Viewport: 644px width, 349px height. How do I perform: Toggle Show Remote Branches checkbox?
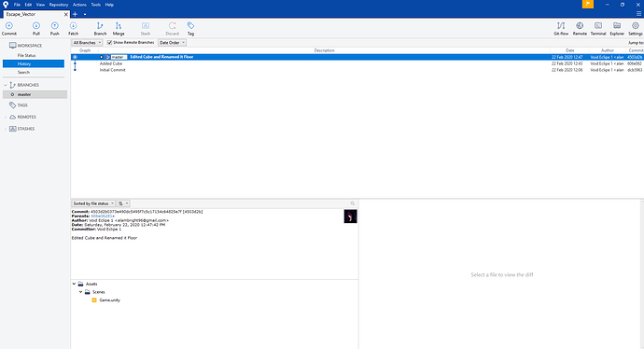109,43
